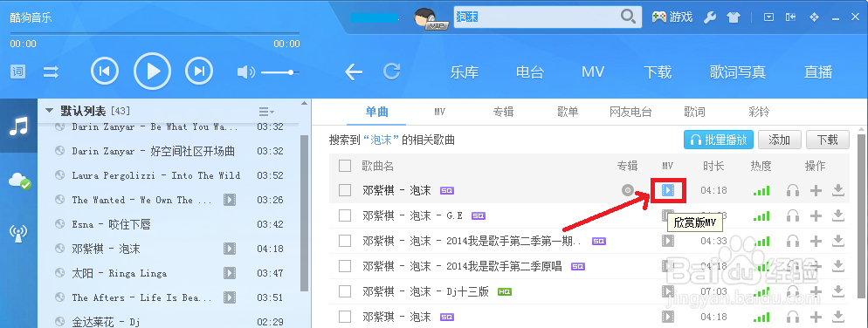Click the playback progress bar
Viewport: 868px width, 328px height.
pos(155,34)
